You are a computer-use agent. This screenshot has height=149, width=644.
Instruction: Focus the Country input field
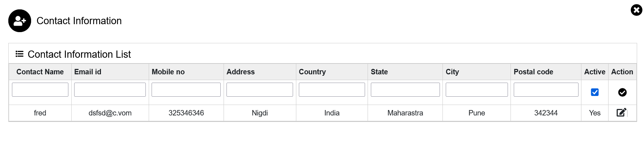coord(332,89)
